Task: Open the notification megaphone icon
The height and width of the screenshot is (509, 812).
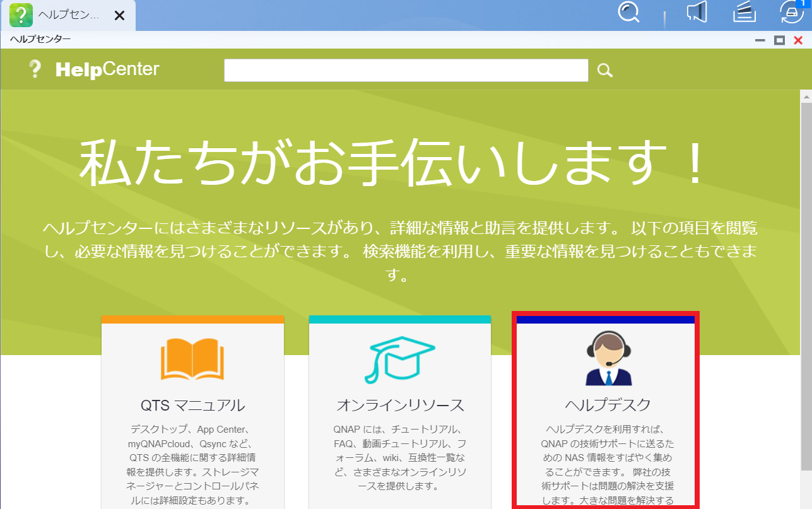Action: click(x=696, y=12)
